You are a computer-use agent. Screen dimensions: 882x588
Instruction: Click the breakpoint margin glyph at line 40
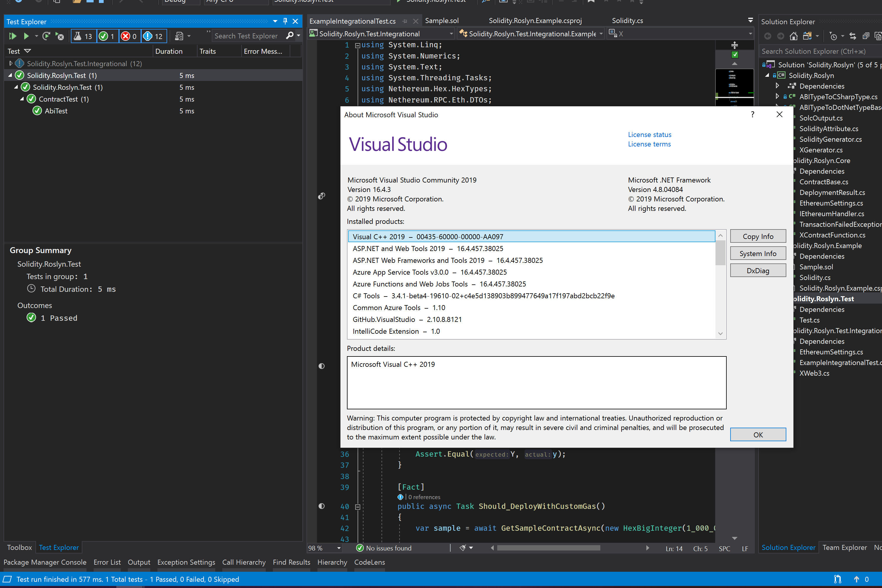[322, 506]
